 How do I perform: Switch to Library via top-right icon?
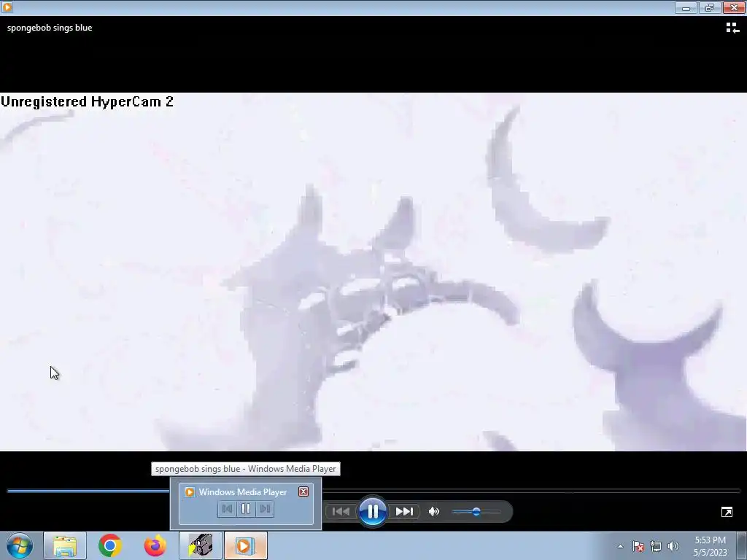point(732,28)
